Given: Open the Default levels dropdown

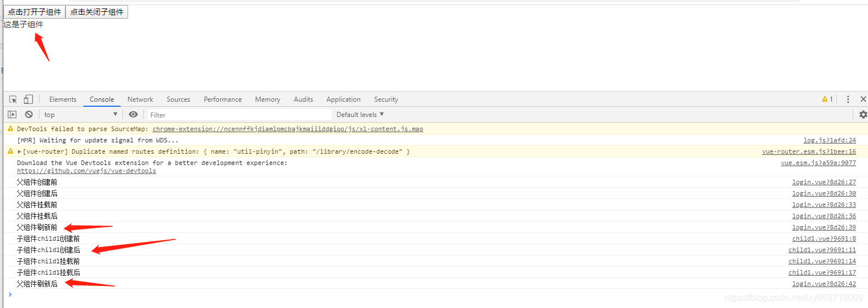Looking at the screenshot, I should coord(360,115).
